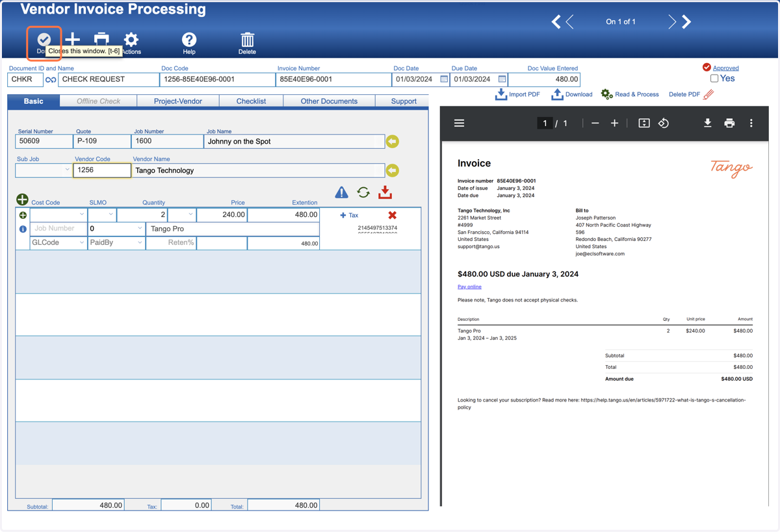Click the Pay online link in invoice
Viewport: 780px width, 532px height.
tap(469, 286)
